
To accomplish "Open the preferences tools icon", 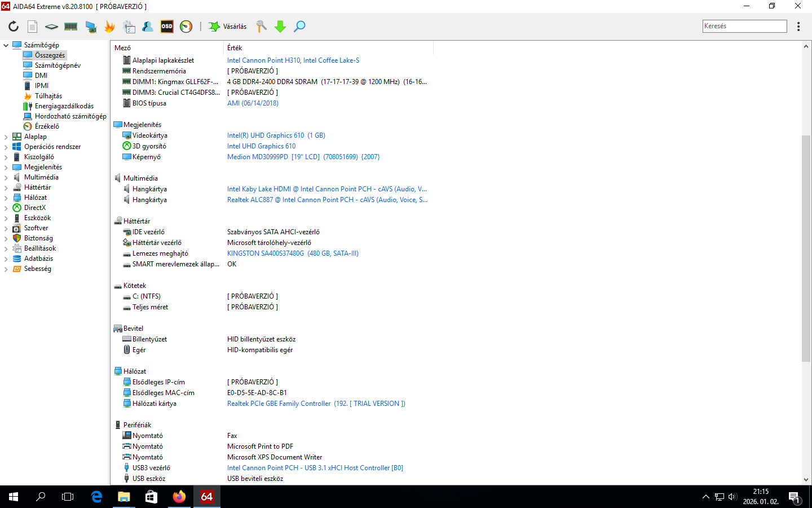I will 262,26.
